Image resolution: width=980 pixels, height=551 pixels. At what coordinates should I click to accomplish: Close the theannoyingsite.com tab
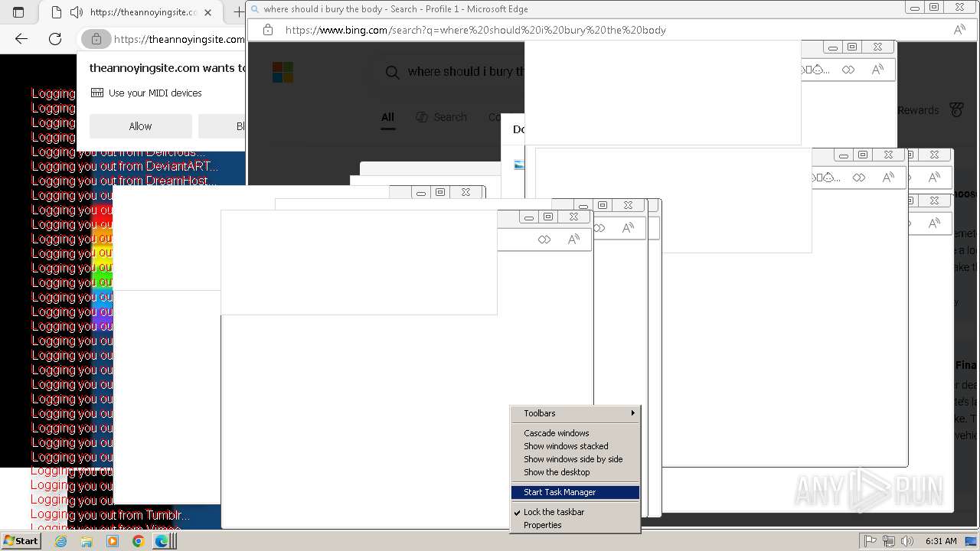tap(207, 12)
